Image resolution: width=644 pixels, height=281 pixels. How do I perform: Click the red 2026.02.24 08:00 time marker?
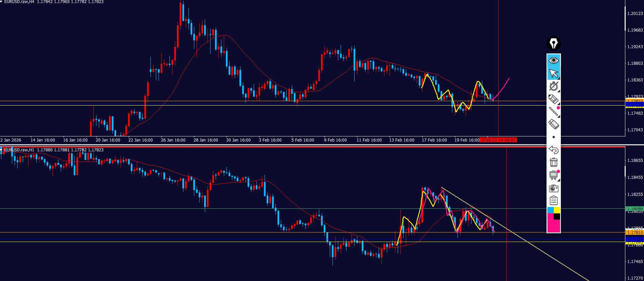tap(498, 140)
